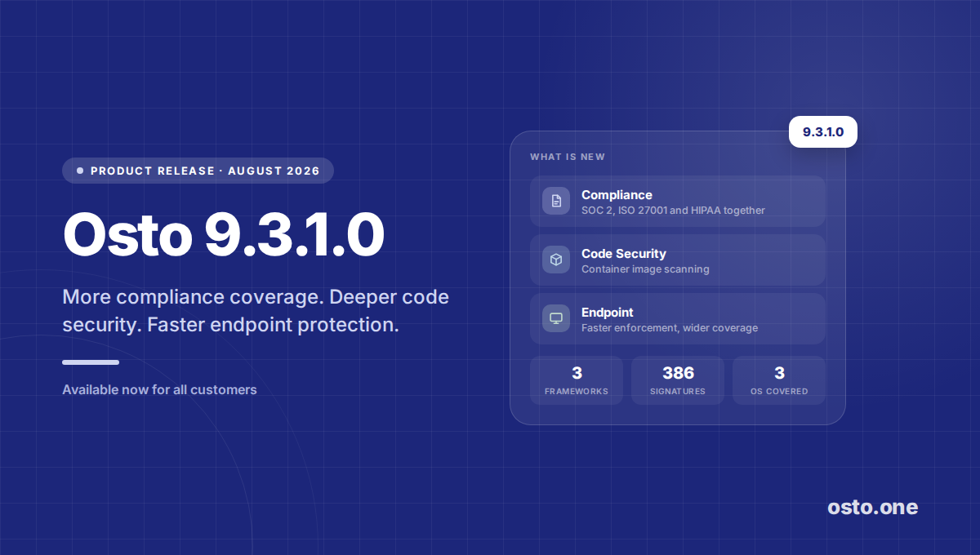Click the Osto 9.3.1.0 headline
Screen dimensions: 980x555
[224, 235]
